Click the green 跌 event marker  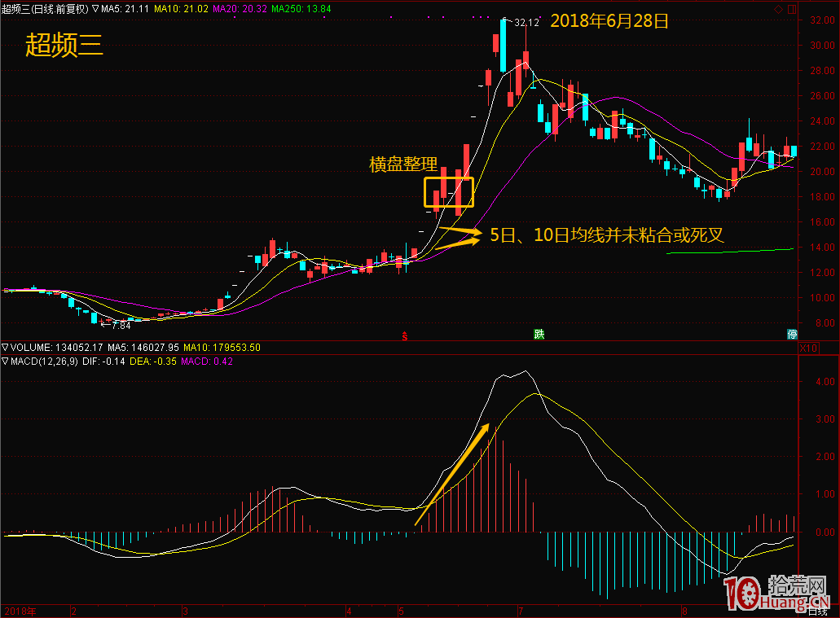[x=539, y=334]
